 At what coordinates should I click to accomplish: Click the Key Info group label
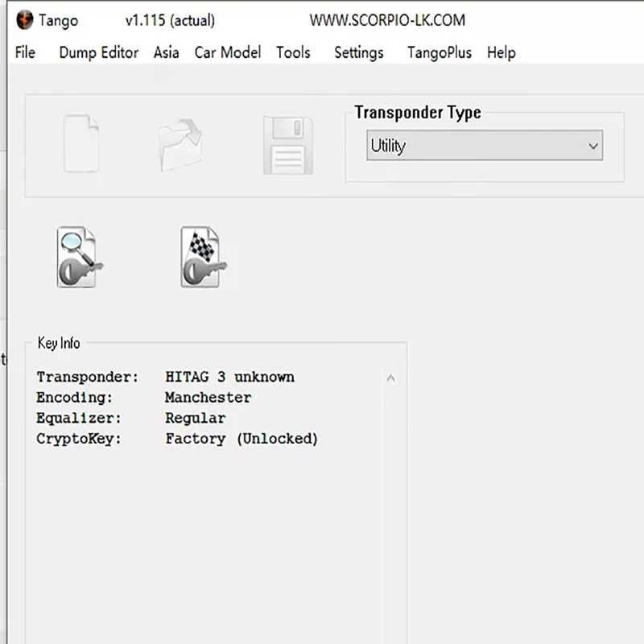click(59, 343)
